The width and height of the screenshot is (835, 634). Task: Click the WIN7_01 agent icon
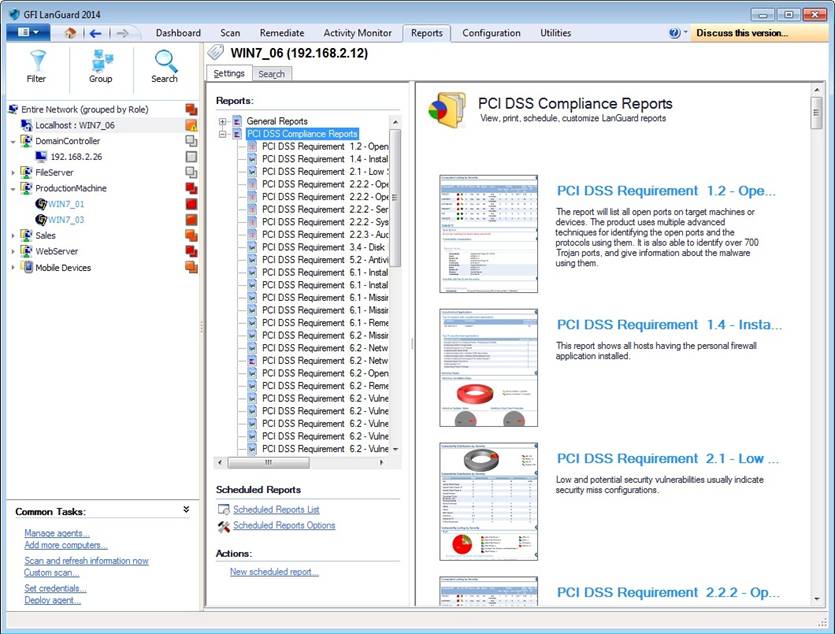41,204
